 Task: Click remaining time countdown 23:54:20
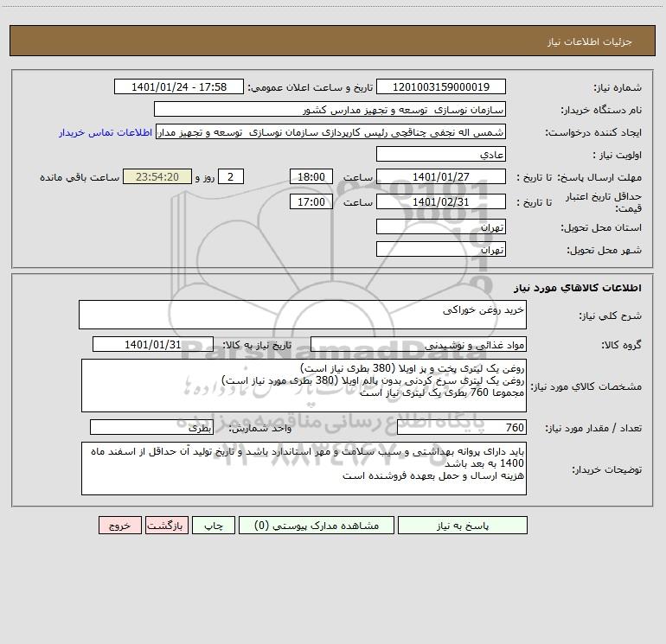click(x=157, y=176)
